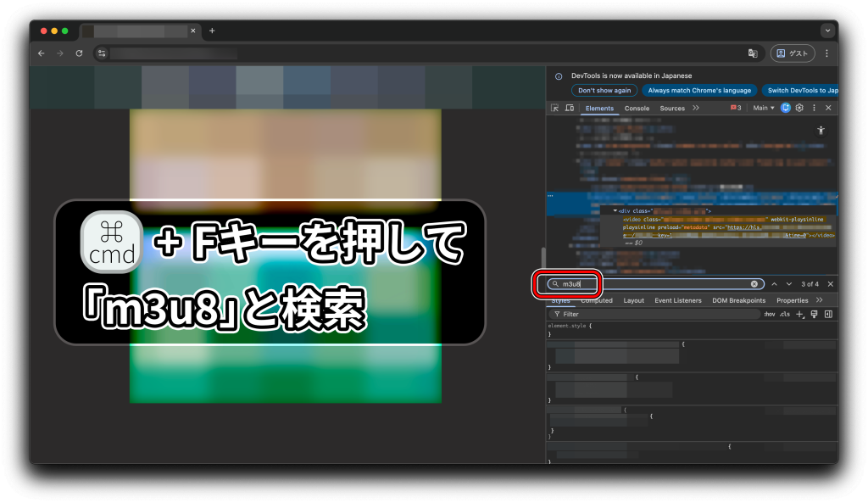
Task: Expand more Styles sidebar tabs chevron
Action: tap(820, 300)
